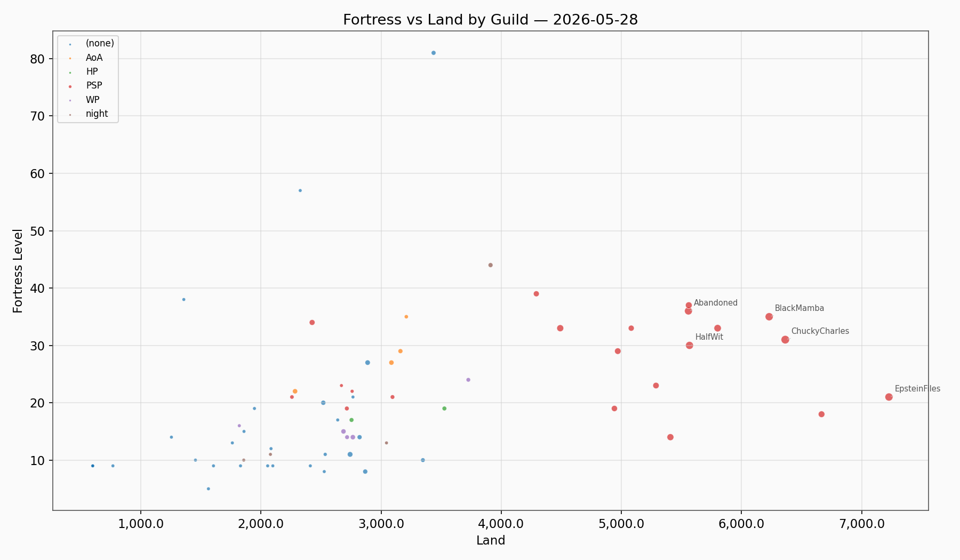Click the "EpsteinFiles" data label
Viewport: 960px width, 560px height.
918,389
